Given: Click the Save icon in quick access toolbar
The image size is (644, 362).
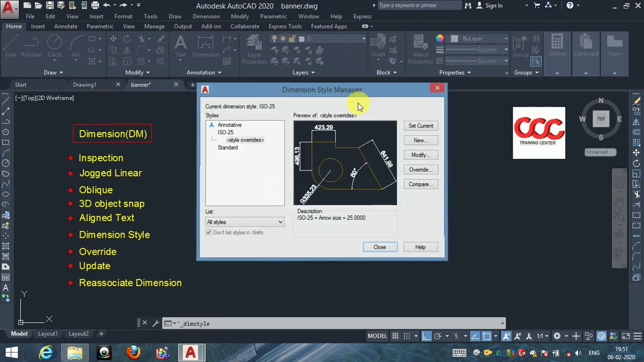Looking at the screenshot, I should 50,6.
